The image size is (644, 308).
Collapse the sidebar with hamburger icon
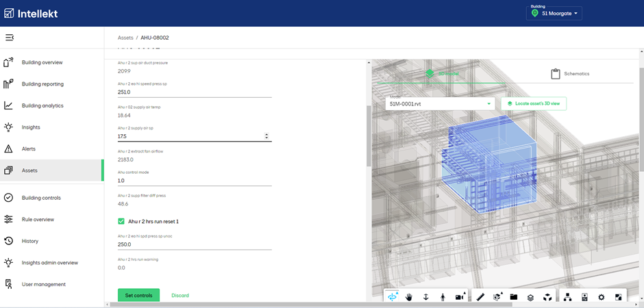[x=9, y=38]
